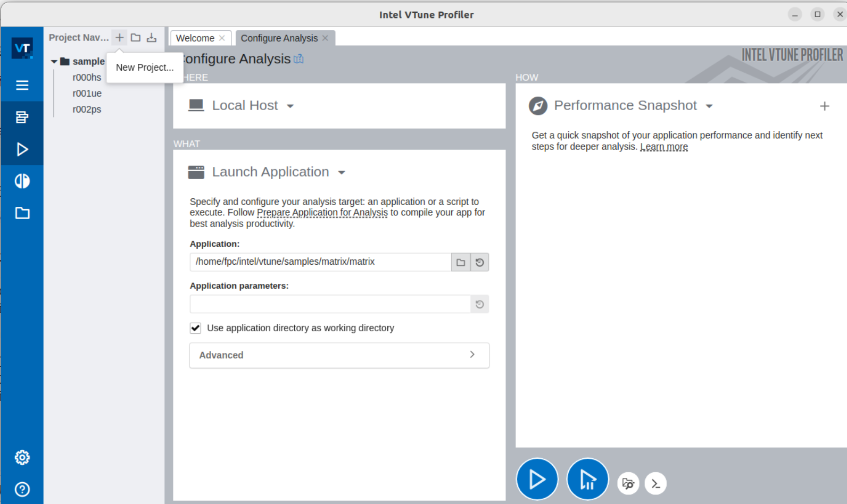Open Prepare Application for Analysis link
This screenshot has height=504, width=847.
click(x=322, y=213)
